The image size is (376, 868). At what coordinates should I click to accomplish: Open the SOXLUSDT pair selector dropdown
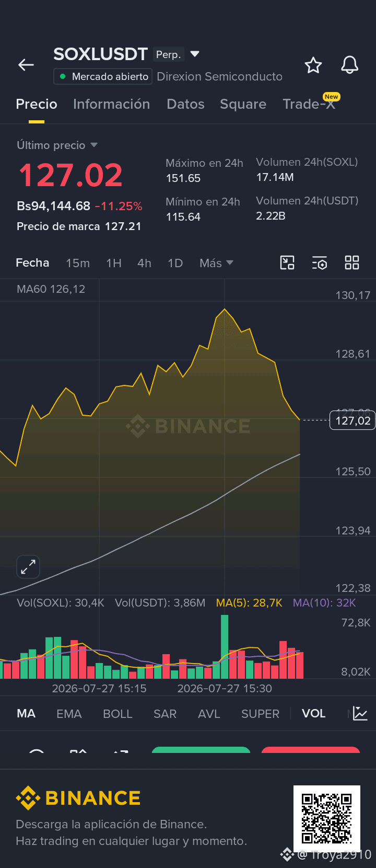point(195,54)
